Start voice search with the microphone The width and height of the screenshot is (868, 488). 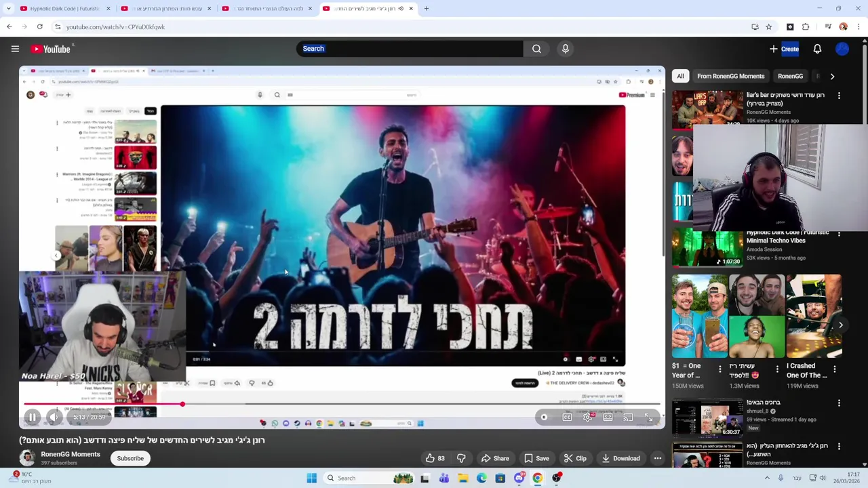[566, 49]
